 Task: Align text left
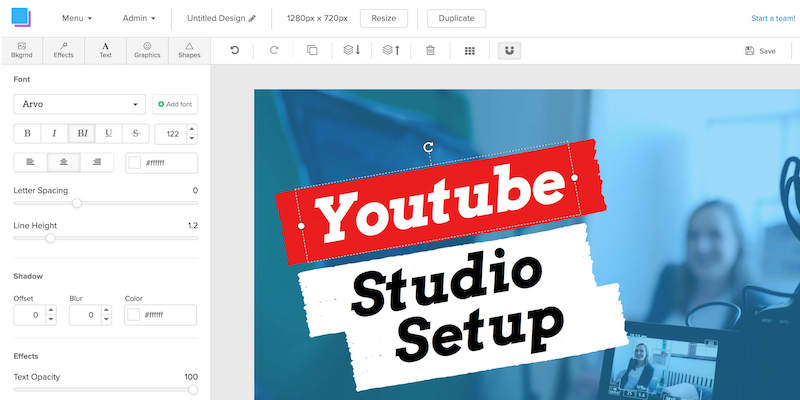click(31, 162)
